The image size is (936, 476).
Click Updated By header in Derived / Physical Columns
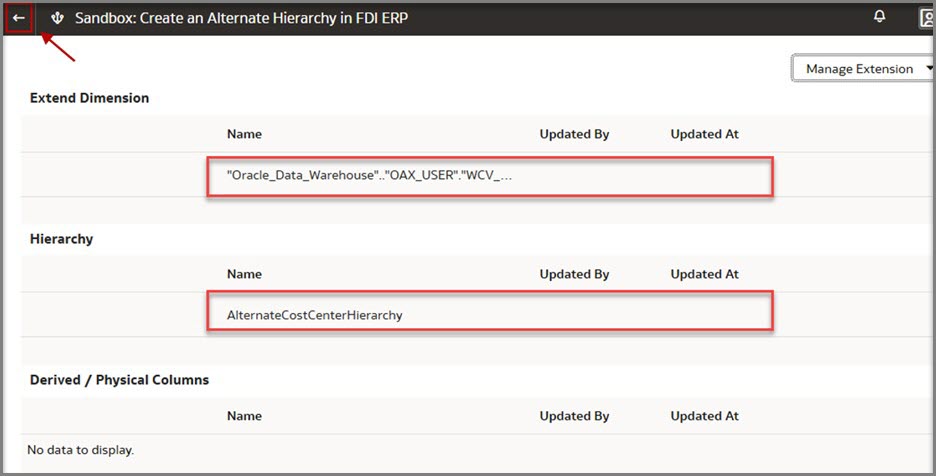click(574, 416)
